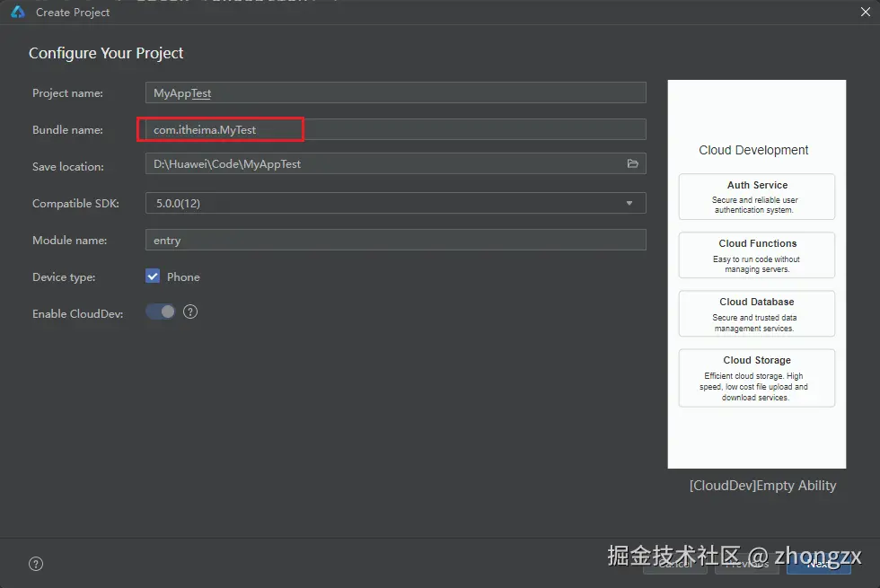The width and height of the screenshot is (880, 588).
Task: Open help icon beside Enable CloudDev
Action: [x=190, y=312]
